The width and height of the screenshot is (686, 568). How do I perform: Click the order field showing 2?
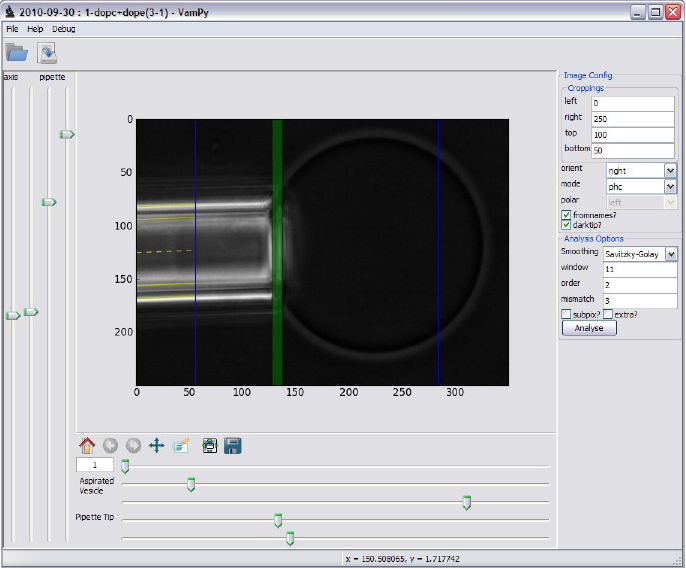[x=640, y=285]
